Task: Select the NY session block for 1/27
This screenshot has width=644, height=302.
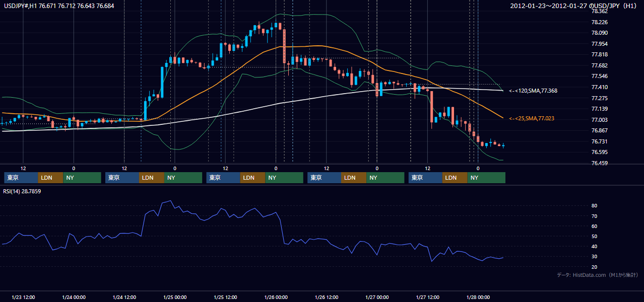Action: click(x=486, y=178)
